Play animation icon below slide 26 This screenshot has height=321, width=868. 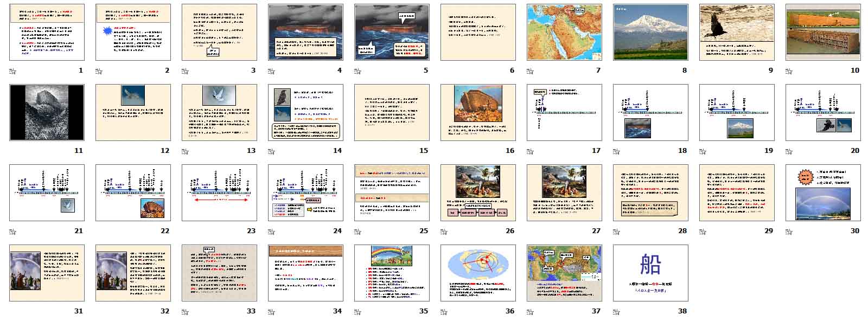[x=444, y=231]
